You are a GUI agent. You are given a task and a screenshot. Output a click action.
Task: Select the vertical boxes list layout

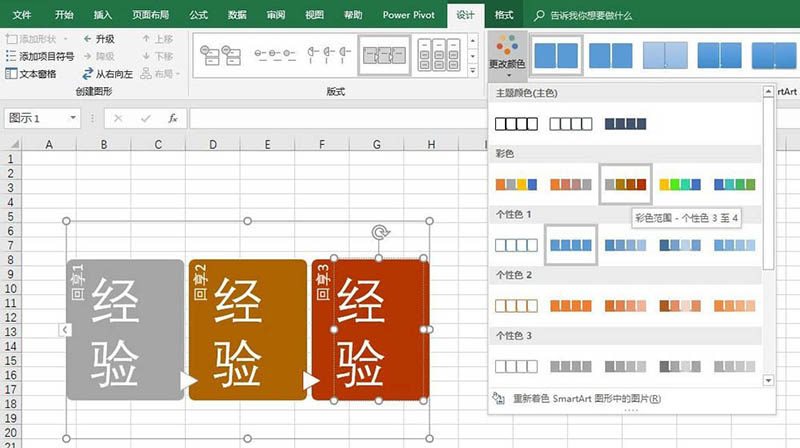tap(439, 55)
